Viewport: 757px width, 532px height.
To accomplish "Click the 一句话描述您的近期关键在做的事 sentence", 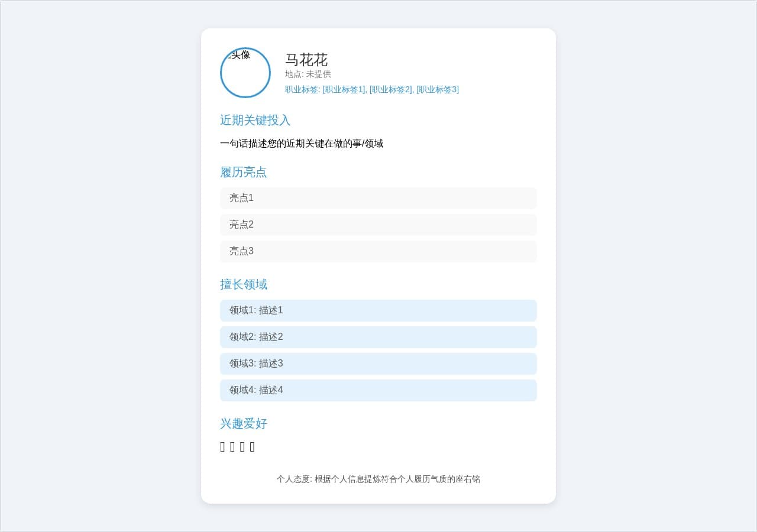I will 302,143.
